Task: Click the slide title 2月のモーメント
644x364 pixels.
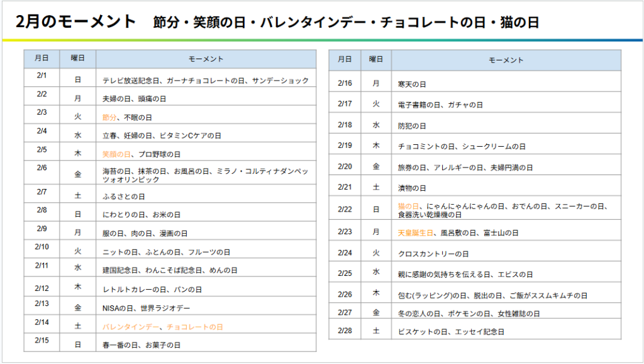Action: [x=75, y=22]
